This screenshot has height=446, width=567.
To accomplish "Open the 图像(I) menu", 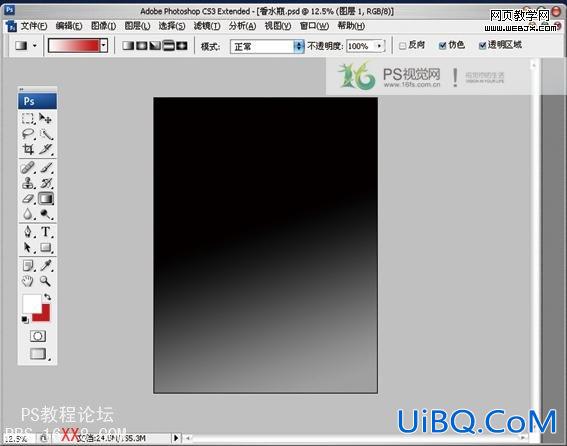I will click(x=103, y=26).
